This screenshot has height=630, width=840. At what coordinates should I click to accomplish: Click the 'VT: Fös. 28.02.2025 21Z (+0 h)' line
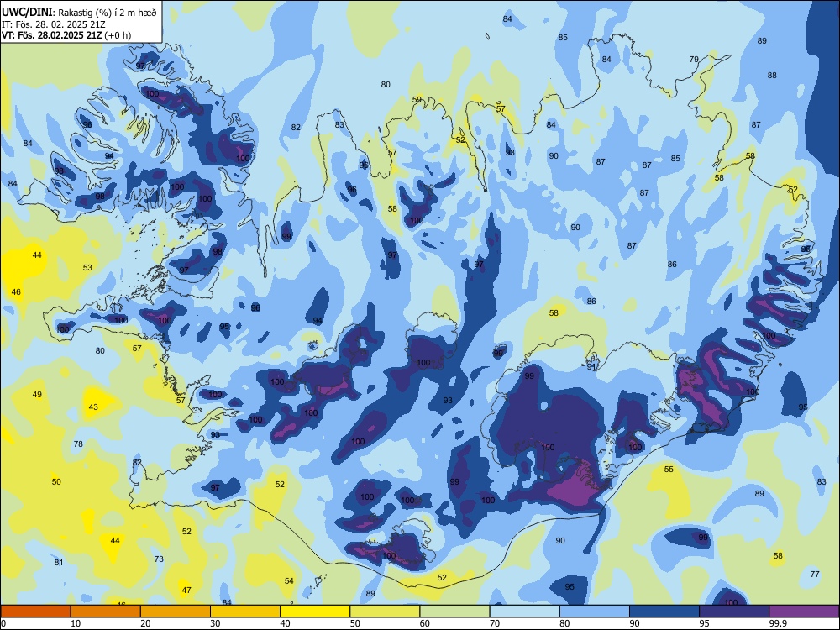point(66,35)
